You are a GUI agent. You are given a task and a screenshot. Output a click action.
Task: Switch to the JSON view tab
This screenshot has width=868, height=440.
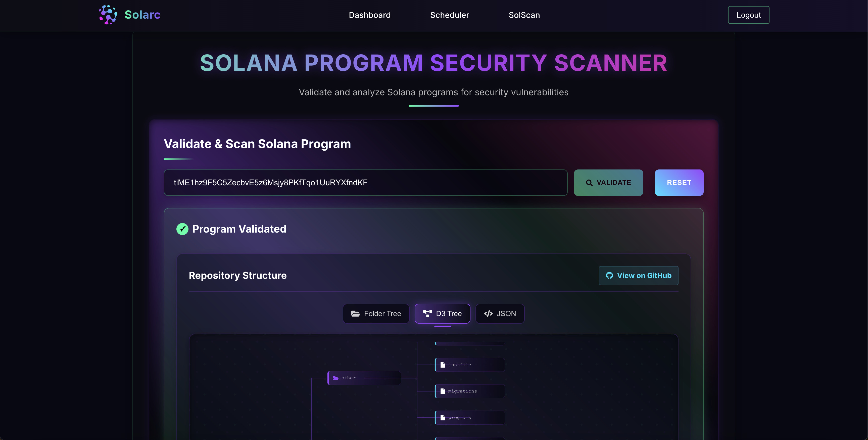500,314
